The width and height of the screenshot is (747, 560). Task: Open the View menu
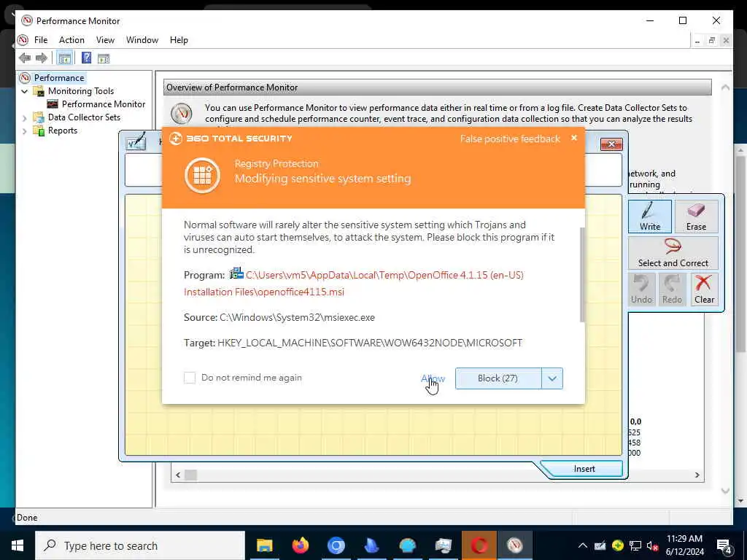click(105, 40)
